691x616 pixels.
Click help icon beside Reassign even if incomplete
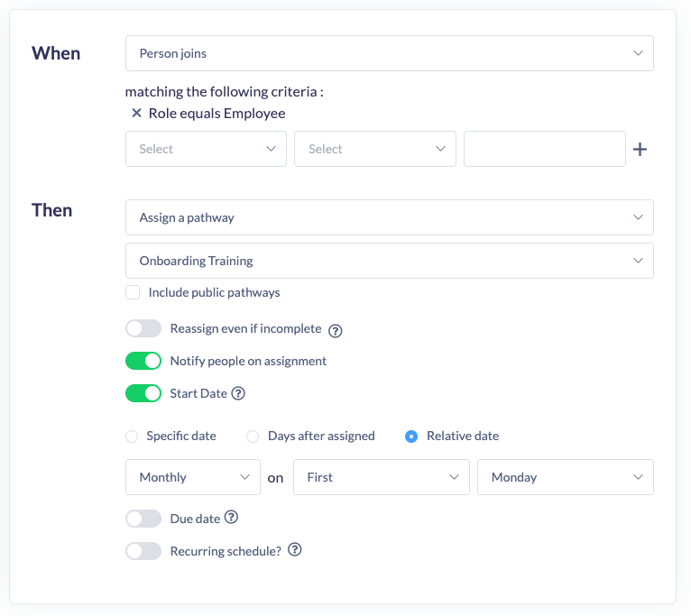335,330
